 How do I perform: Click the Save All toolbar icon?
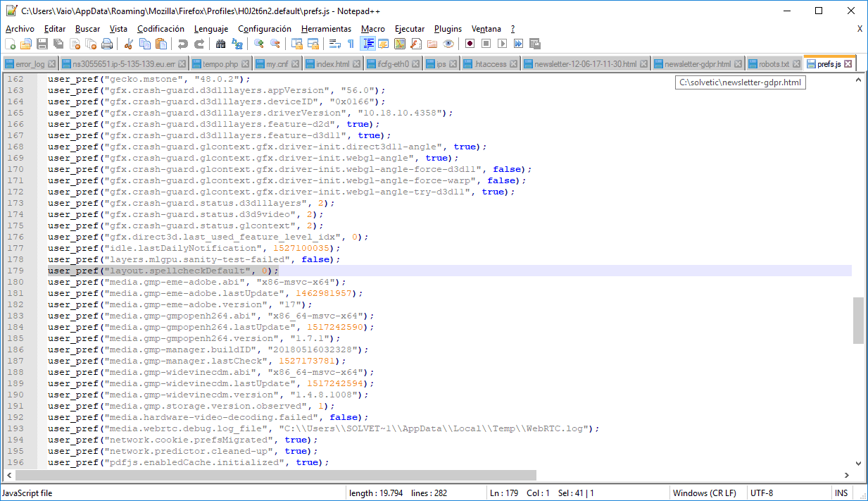click(x=58, y=44)
